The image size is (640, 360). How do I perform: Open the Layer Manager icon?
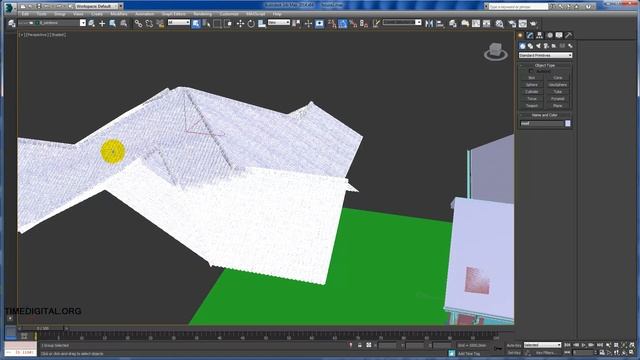(453, 24)
